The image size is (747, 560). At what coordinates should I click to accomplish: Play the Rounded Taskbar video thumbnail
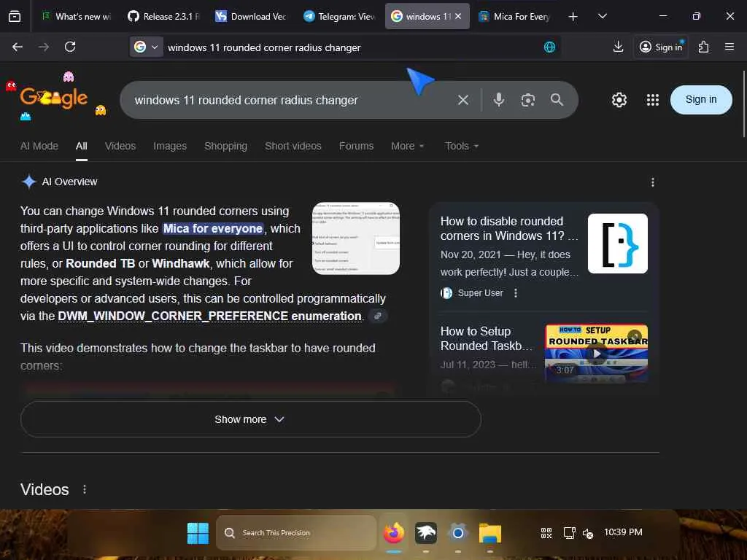click(x=597, y=354)
